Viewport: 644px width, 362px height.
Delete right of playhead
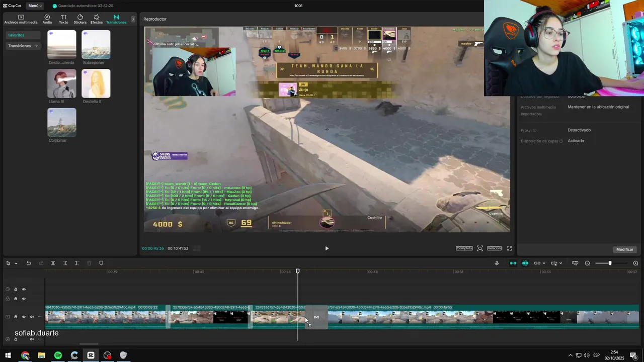point(76,263)
